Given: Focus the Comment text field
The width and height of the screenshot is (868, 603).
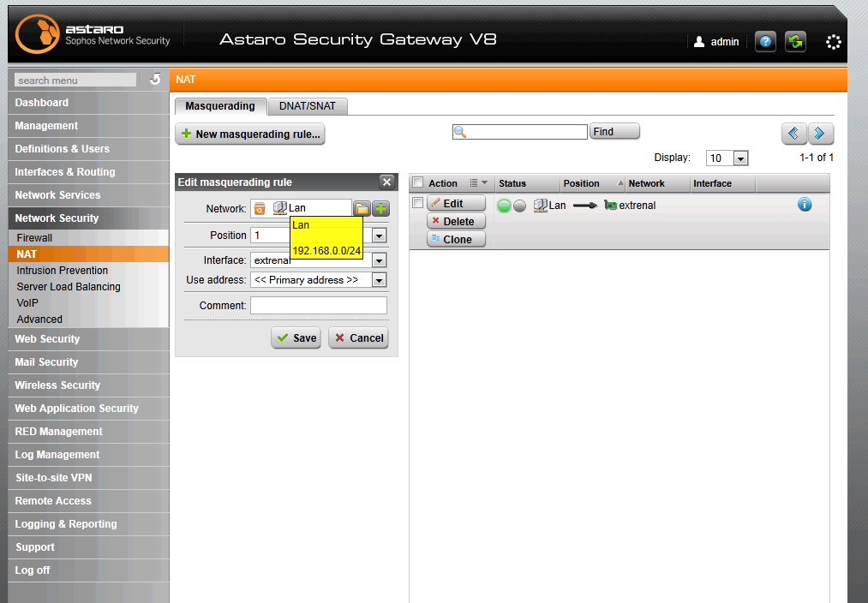Looking at the screenshot, I should point(318,306).
